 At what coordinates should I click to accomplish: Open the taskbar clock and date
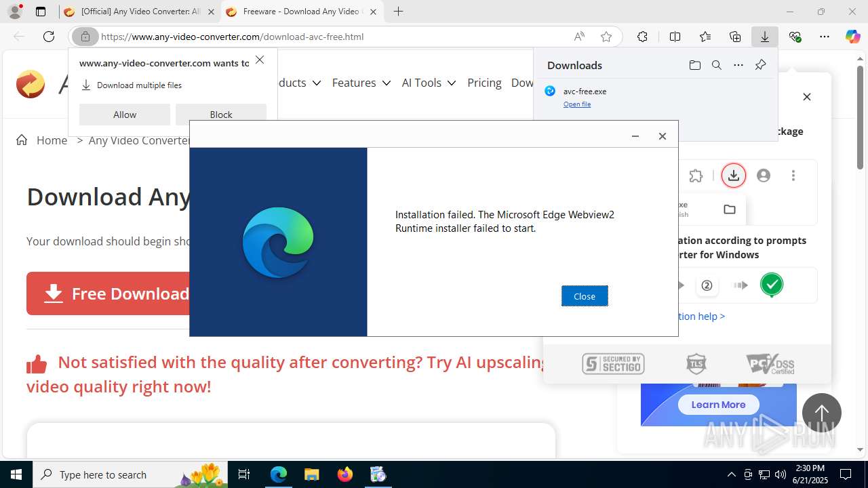(x=810, y=474)
